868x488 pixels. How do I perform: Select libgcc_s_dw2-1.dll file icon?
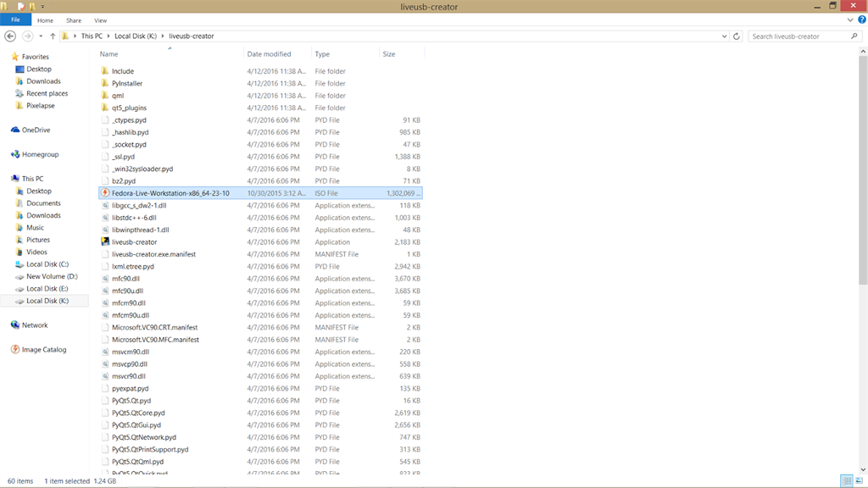(105, 205)
